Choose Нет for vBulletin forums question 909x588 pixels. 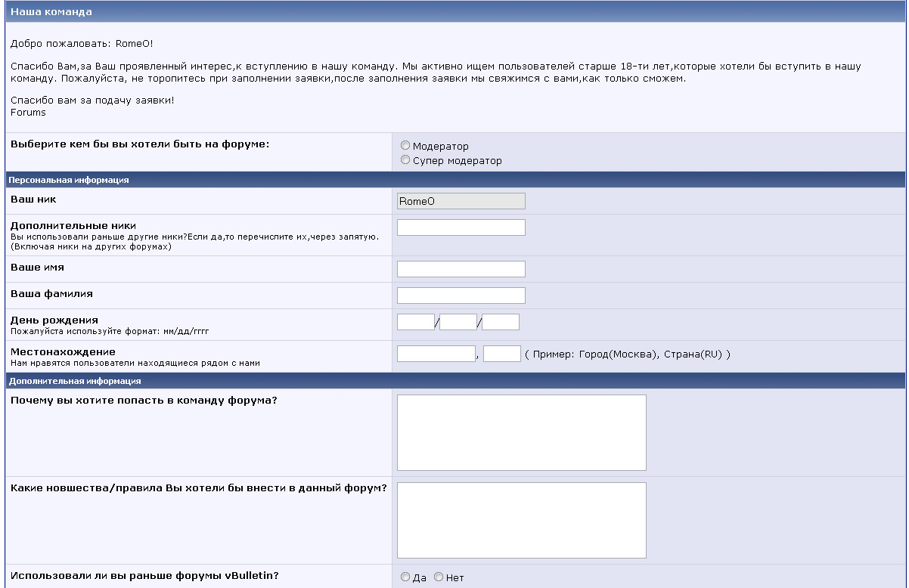coord(439,577)
